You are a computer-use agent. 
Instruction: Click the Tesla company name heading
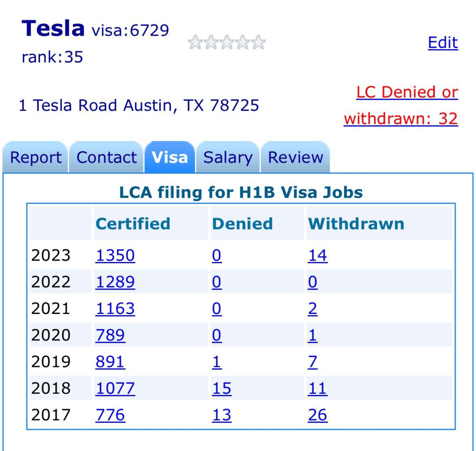[53, 29]
